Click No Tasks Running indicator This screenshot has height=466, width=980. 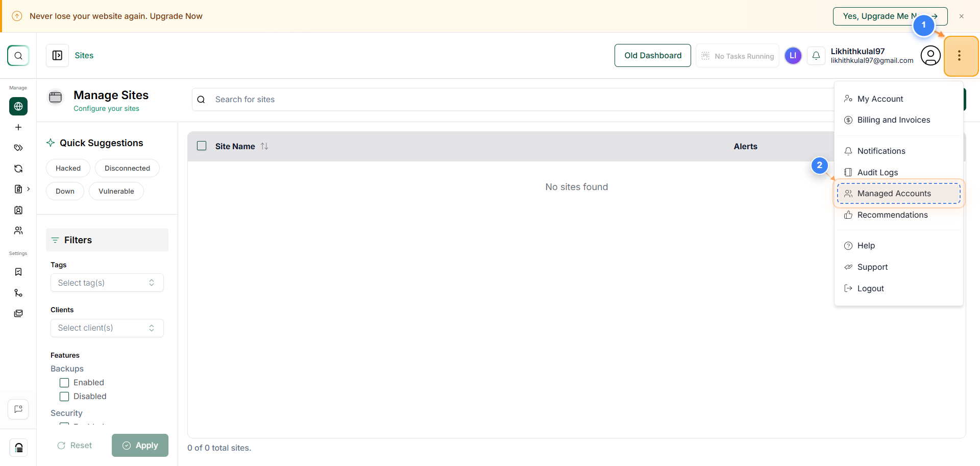tap(738, 56)
